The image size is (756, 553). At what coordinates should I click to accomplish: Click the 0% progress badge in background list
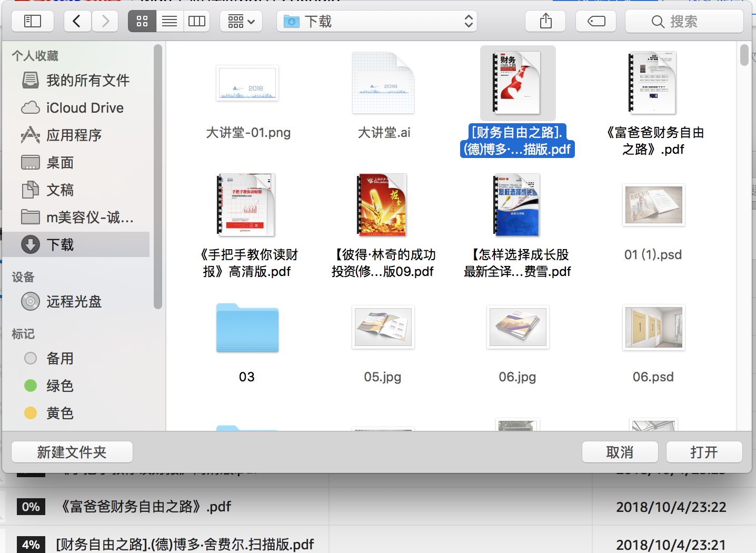pos(31,507)
